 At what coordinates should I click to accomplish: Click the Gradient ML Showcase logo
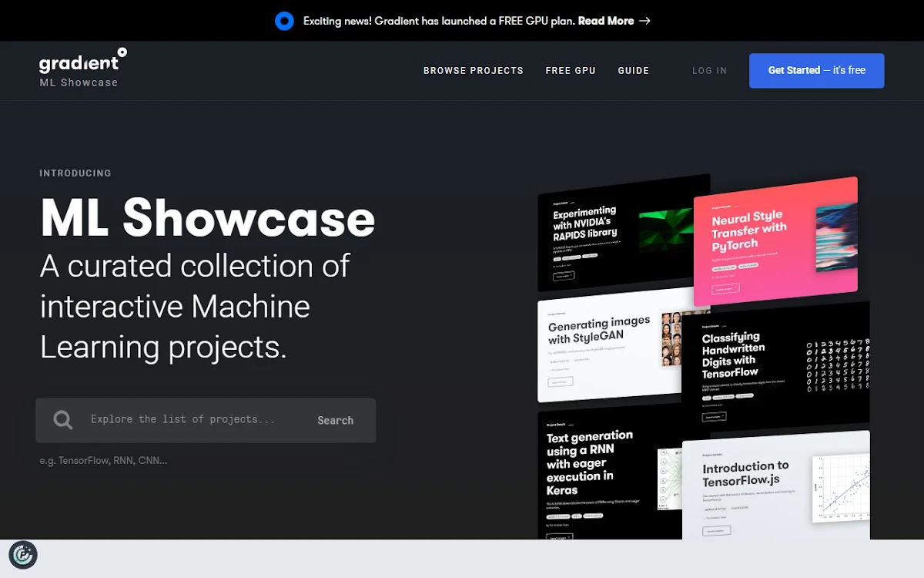(83, 68)
